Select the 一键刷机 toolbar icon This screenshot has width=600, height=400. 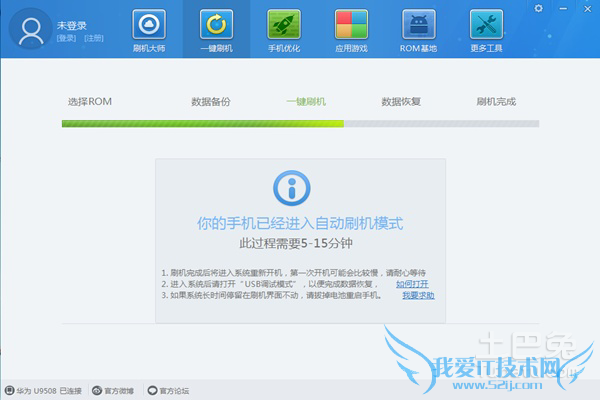[x=216, y=24]
